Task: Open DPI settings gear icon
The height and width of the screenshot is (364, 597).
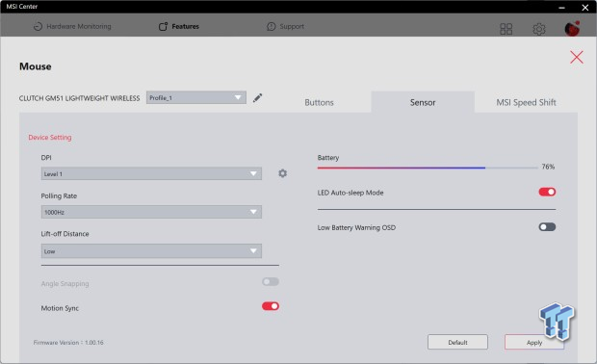Action: pyautogui.click(x=282, y=173)
